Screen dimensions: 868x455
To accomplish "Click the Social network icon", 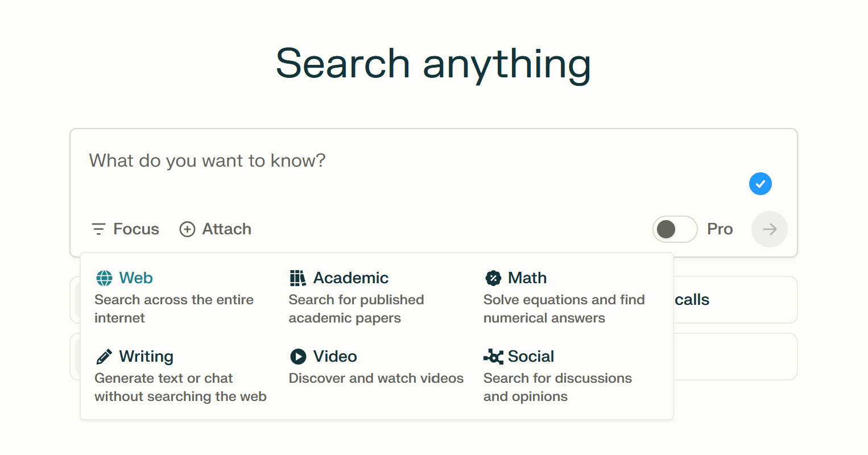I will pos(493,357).
